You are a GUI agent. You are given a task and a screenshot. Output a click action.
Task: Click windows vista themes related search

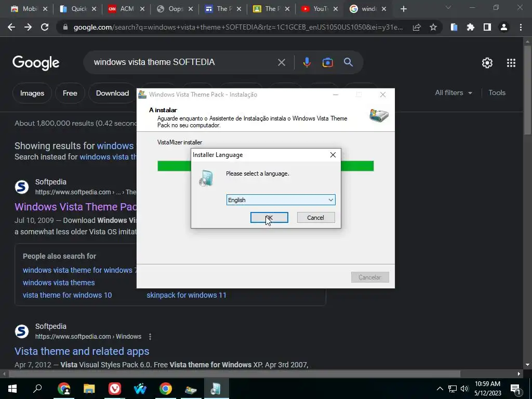[59, 282]
